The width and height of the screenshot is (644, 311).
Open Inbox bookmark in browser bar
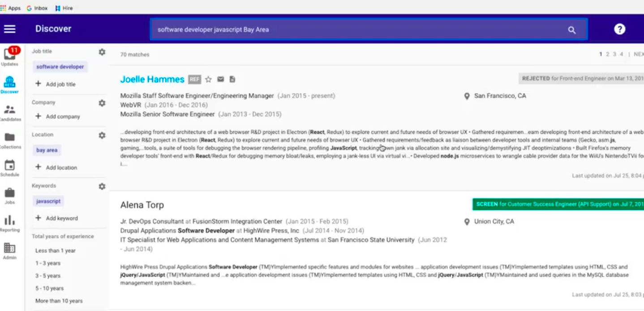click(38, 8)
